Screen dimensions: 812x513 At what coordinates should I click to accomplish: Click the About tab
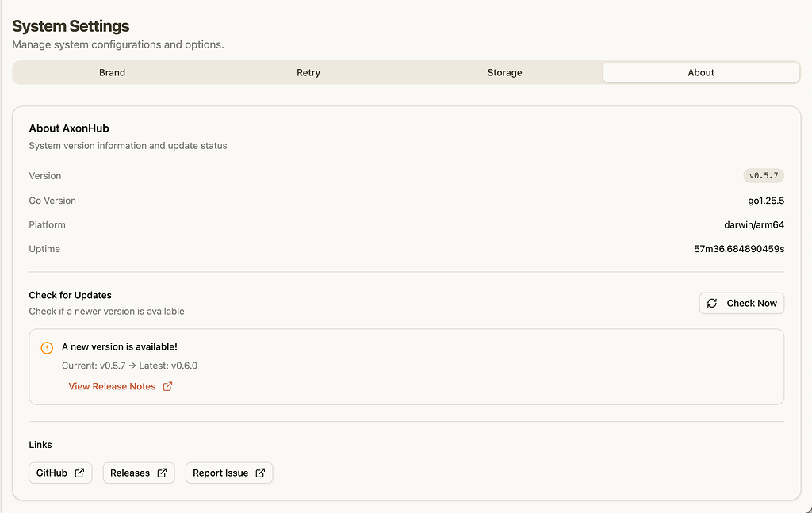pyautogui.click(x=701, y=72)
